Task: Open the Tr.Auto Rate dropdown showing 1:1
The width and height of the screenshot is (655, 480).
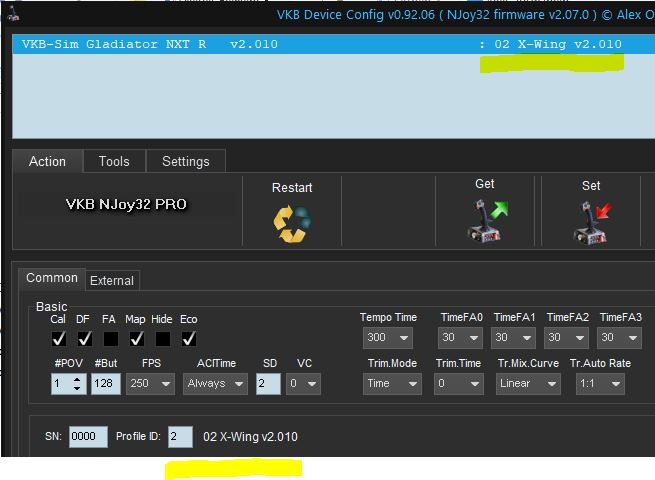Action: 600,383
